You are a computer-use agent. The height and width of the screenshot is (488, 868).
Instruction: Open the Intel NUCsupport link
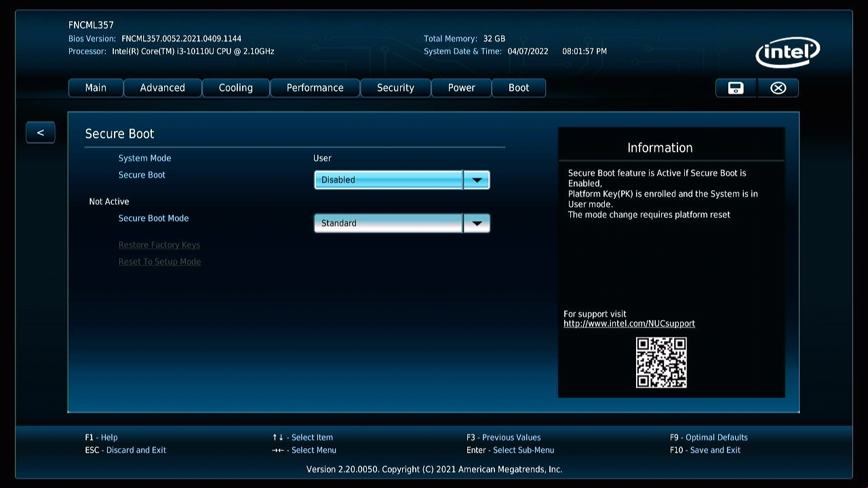(629, 324)
